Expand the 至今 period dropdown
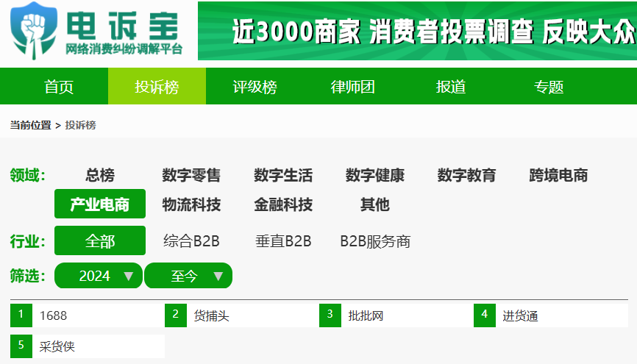The height and width of the screenshot is (364, 637). 188,276
